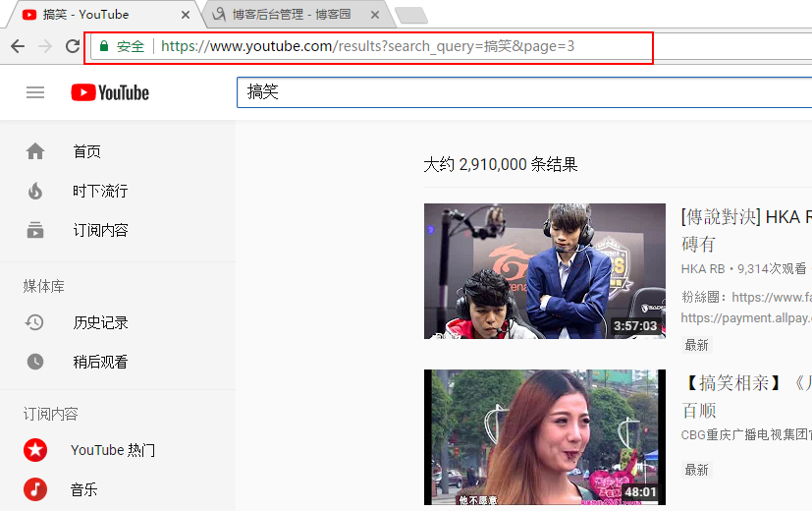Screen dimensions: 812x511
Task: Open the 3:57:03 video thumbnail
Action: (545, 271)
